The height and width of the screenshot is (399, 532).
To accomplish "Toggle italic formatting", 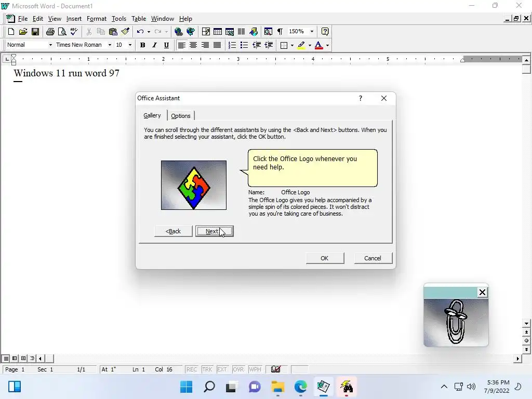I will [x=154, y=45].
